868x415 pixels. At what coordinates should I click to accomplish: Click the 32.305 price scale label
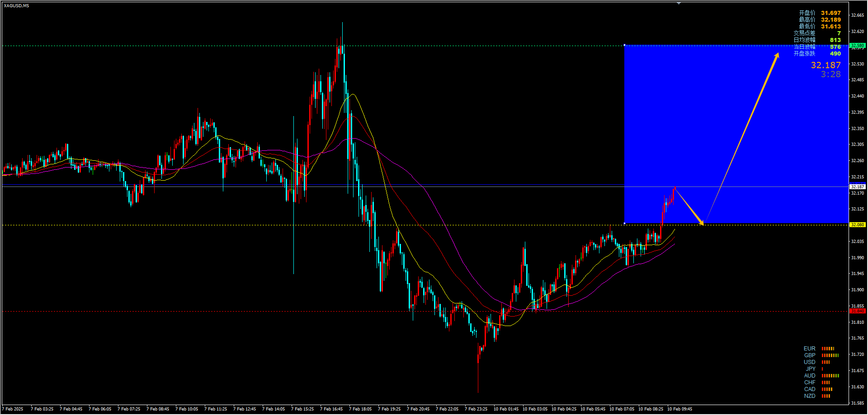[858, 145]
